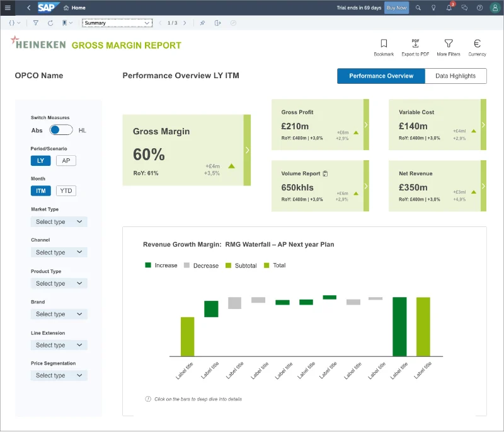Open the Gross Margin card arrow
Viewport: 504px width, 432px height.
[x=247, y=150]
